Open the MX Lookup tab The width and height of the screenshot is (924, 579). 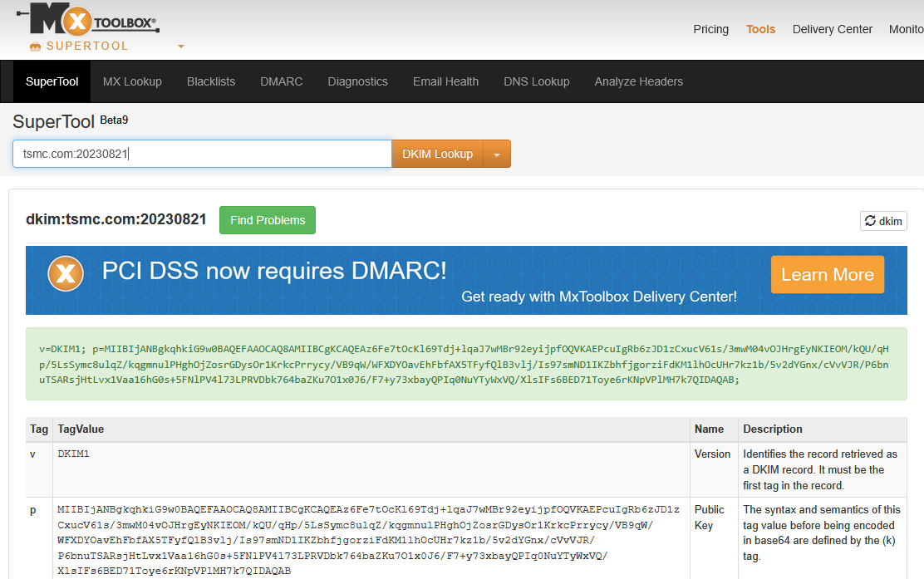(x=132, y=81)
